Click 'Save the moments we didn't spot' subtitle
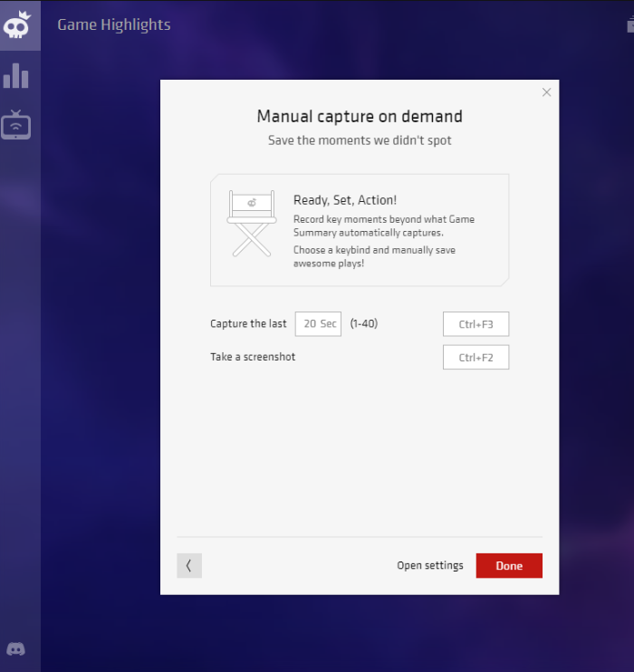Image resolution: width=634 pixels, height=672 pixels. click(x=360, y=140)
